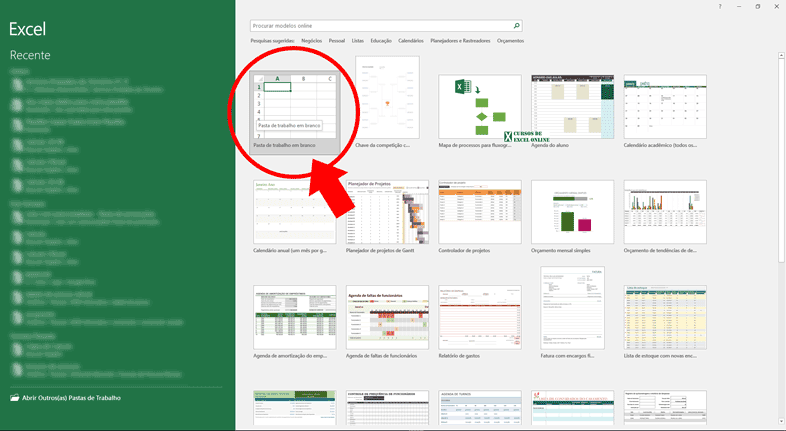Viewport: 786px width, 431px height.
Task: Click Planejadores e Rastreadores suggestion
Action: pos(460,41)
